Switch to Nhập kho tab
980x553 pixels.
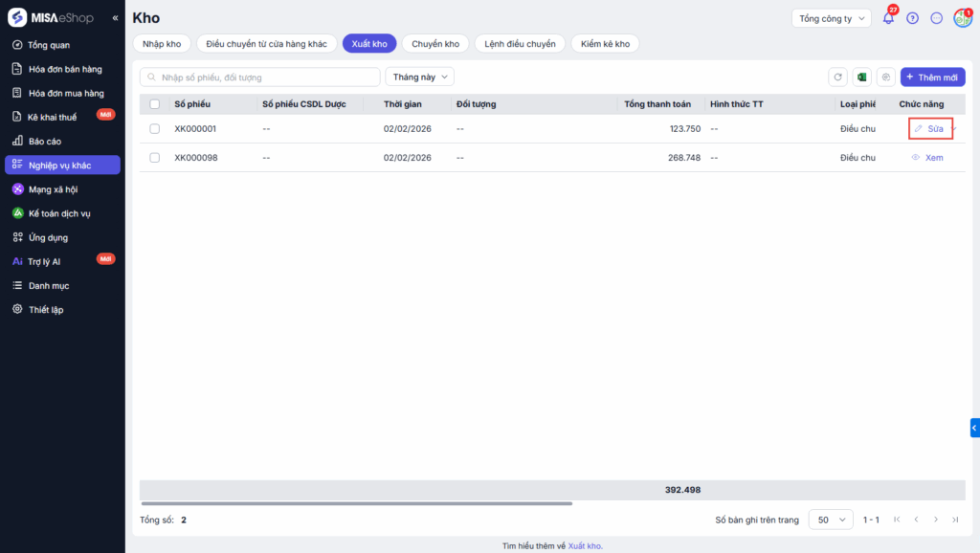[162, 44]
